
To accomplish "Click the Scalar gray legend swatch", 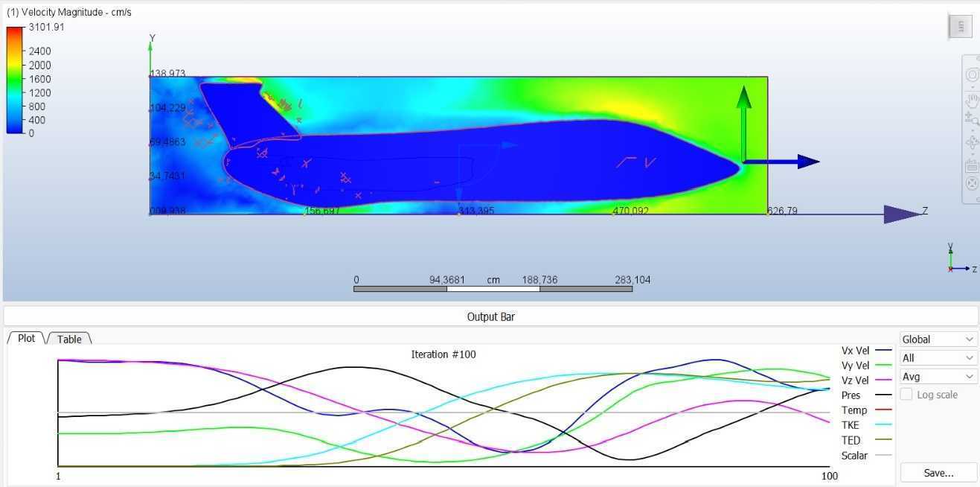I will point(884,455).
